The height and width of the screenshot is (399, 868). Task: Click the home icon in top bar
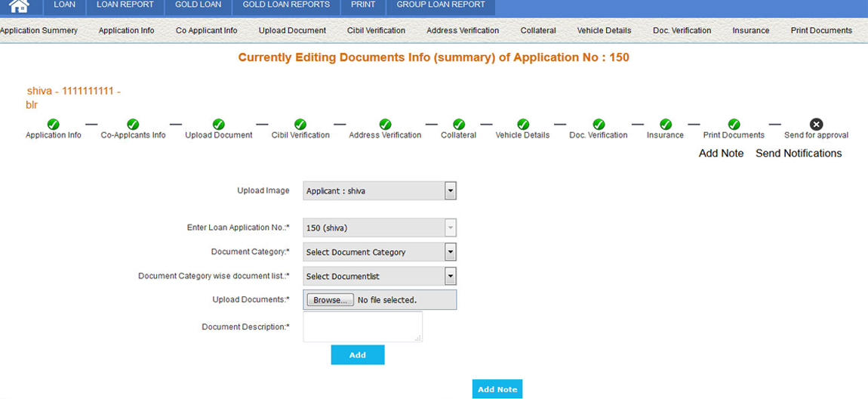19,6
